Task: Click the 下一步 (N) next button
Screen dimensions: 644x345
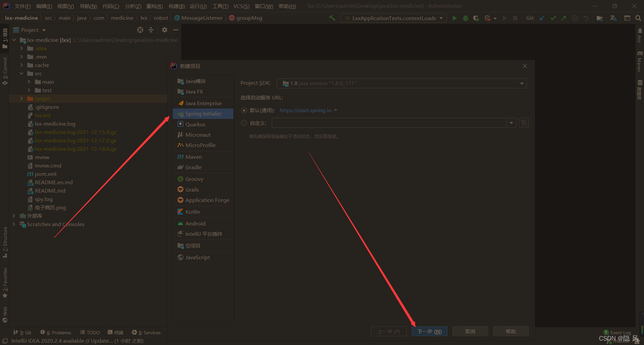Action: (429, 331)
